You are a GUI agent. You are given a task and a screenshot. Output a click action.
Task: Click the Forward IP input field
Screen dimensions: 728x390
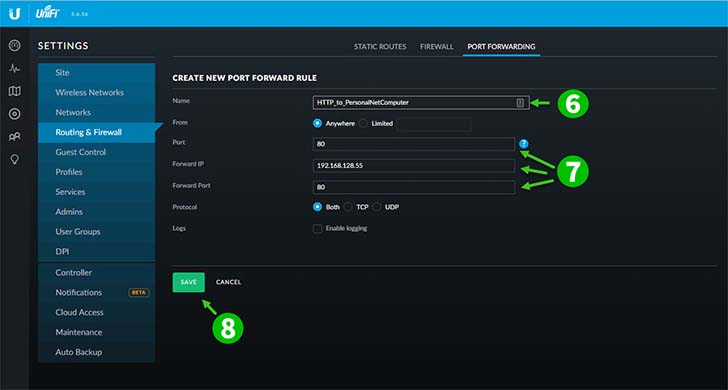[x=414, y=166]
